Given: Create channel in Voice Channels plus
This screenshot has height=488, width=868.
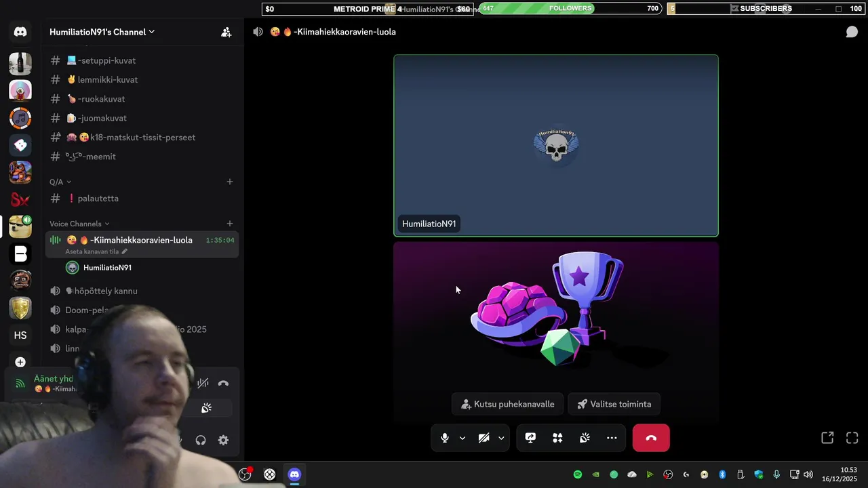Looking at the screenshot, I should [x=230, y=224].
